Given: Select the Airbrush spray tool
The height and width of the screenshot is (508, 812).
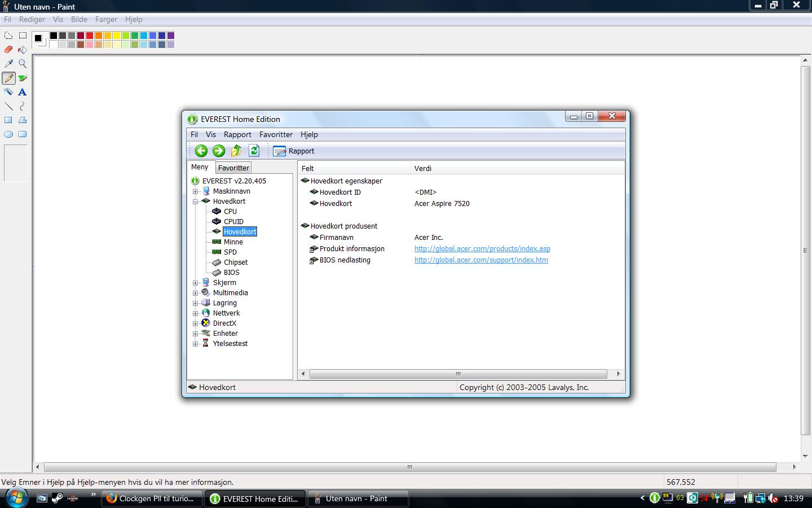Looking at the screenshot, I should pos(8,92).
